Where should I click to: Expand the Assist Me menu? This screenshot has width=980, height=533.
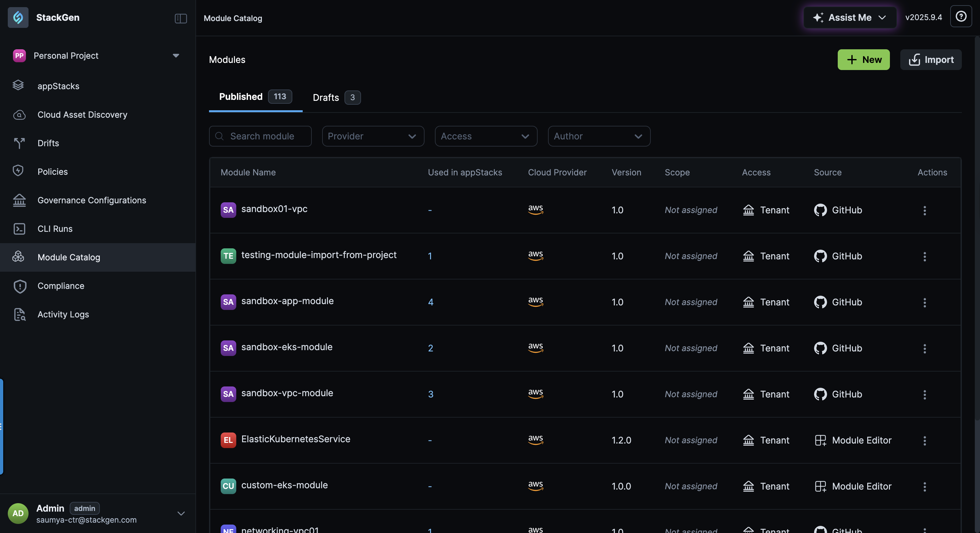849,18
